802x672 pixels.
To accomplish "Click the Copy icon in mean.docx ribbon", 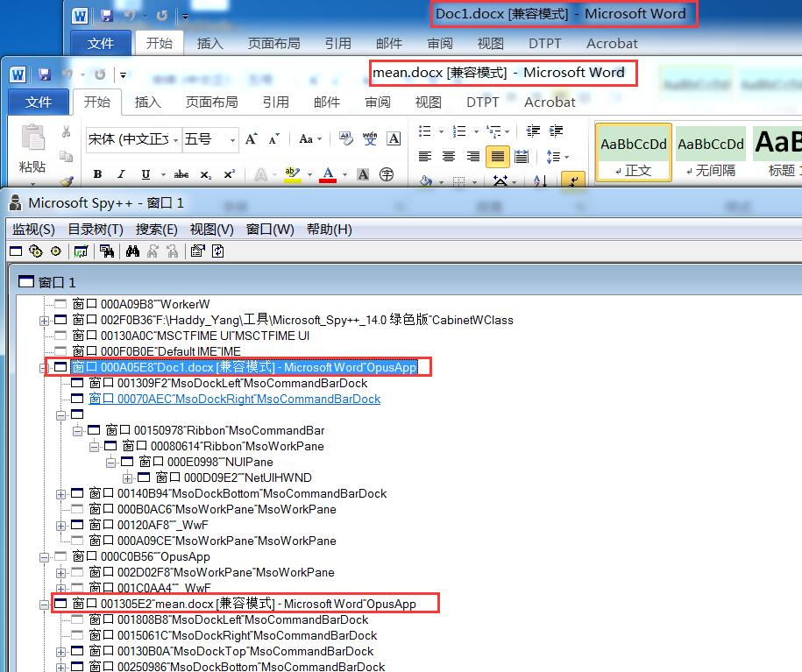I will (x=66, y=156).
